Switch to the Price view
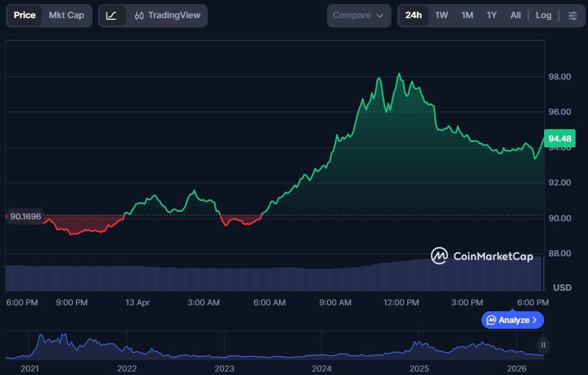The height and width of the screenshot is (375, 588). (x=25, y=15)
